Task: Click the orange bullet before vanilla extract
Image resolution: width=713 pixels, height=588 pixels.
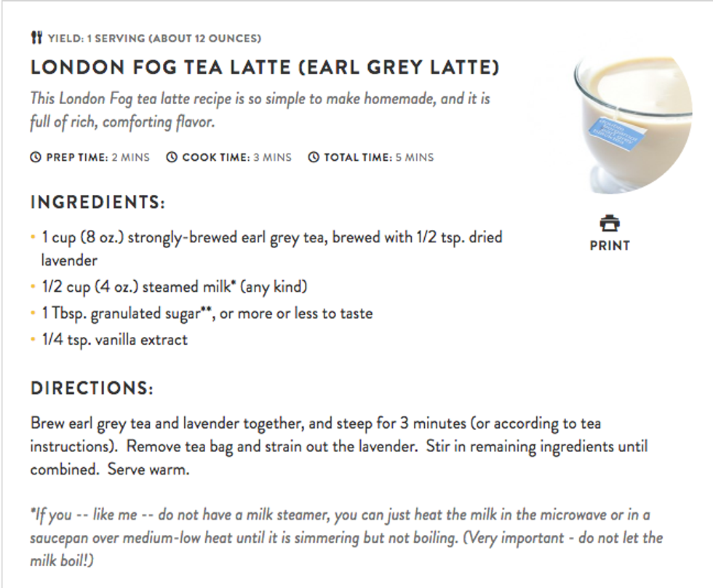Action: [33, 340]
